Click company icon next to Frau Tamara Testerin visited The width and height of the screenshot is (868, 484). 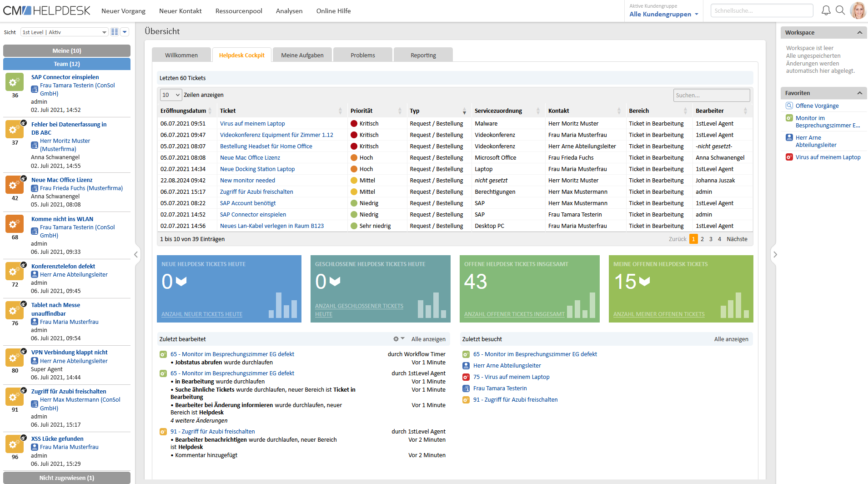(x=466, y=388)
